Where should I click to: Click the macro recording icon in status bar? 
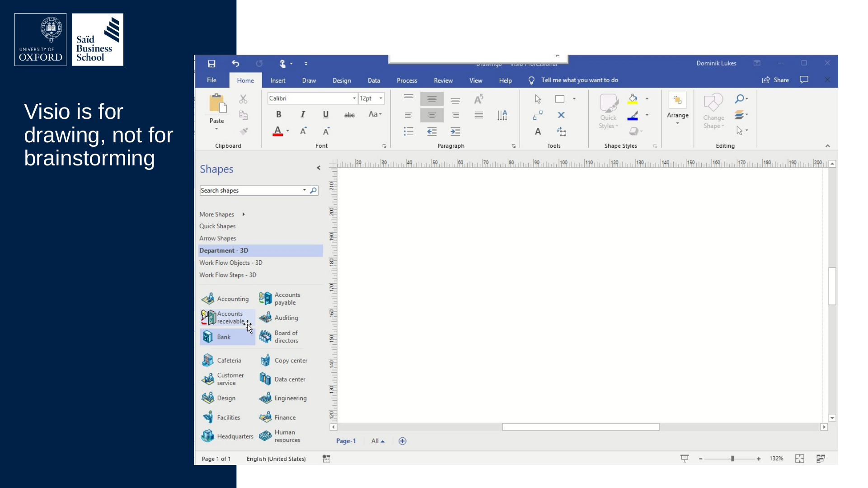pyautogui.click(x=326, y=459)
